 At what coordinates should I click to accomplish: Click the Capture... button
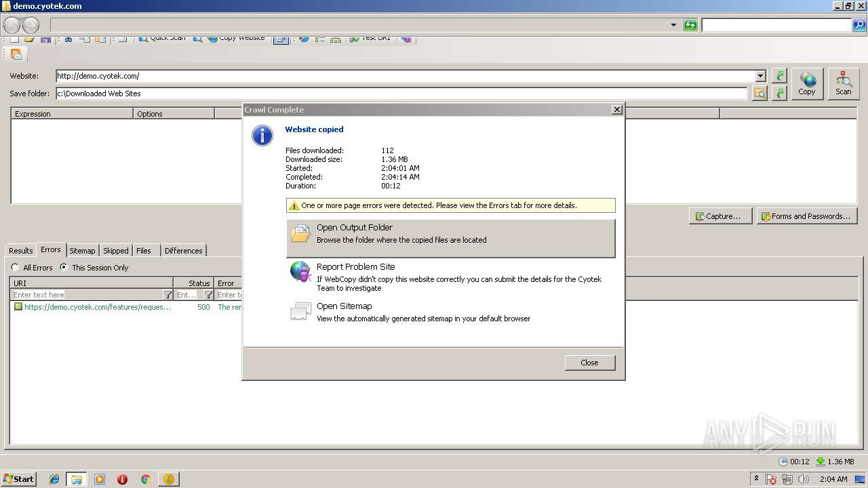720,216
